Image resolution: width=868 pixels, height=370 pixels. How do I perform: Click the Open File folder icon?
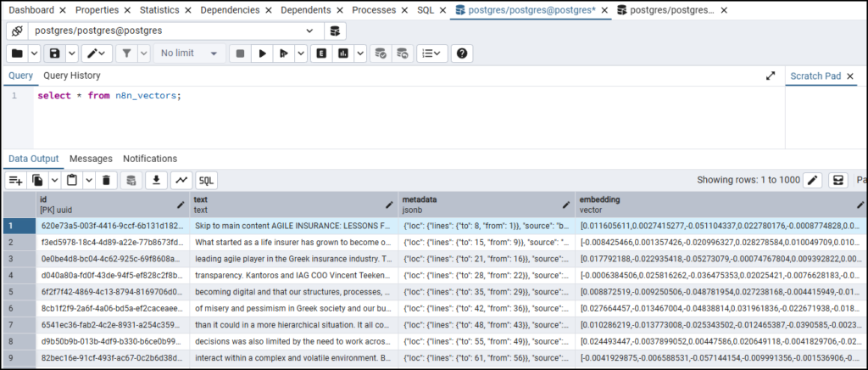[x=17, y=53]
